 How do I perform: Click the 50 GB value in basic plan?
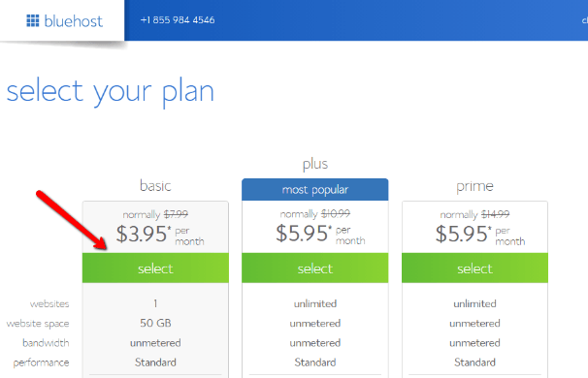pos(155,323)
